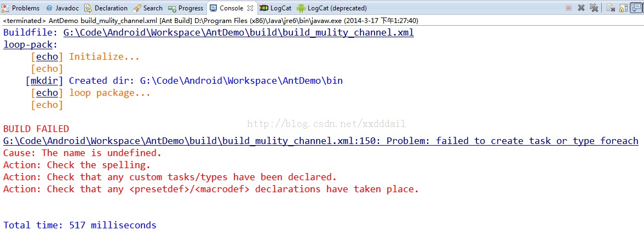Click 'Cause: The name is undefined.' line
Screen dimensions: 644x236
[x=83, y=153]
